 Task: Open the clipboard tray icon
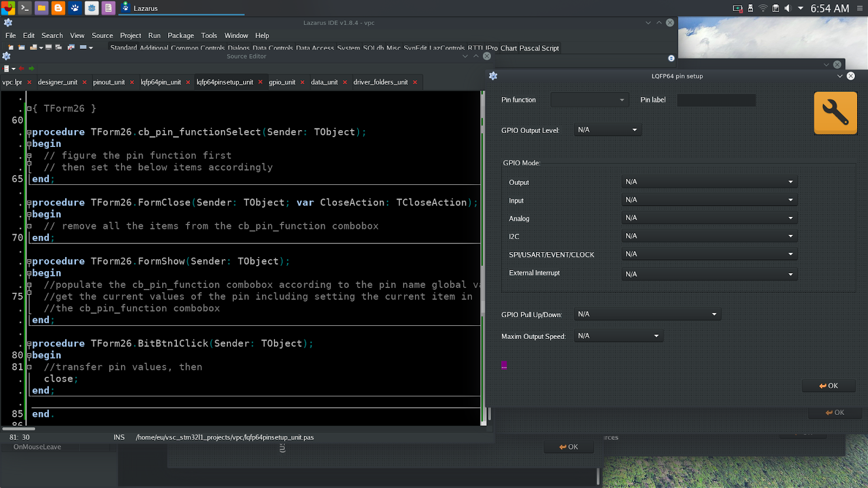coord(776,8)
